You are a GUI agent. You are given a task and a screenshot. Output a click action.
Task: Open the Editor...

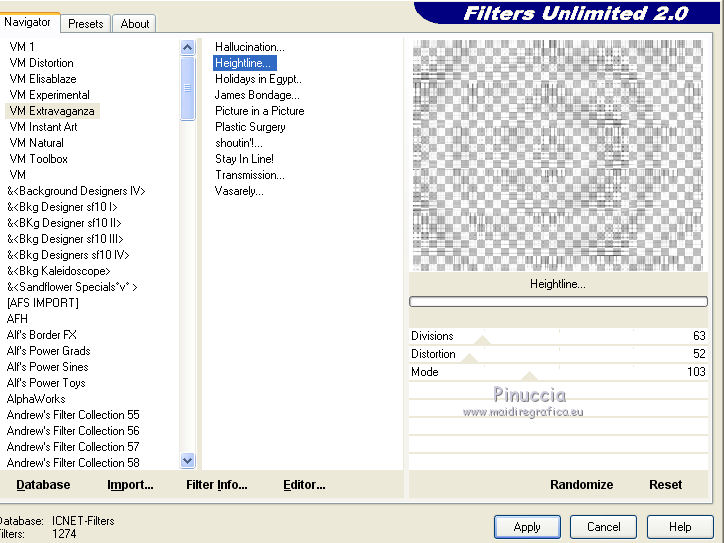(x=304, y=484)
